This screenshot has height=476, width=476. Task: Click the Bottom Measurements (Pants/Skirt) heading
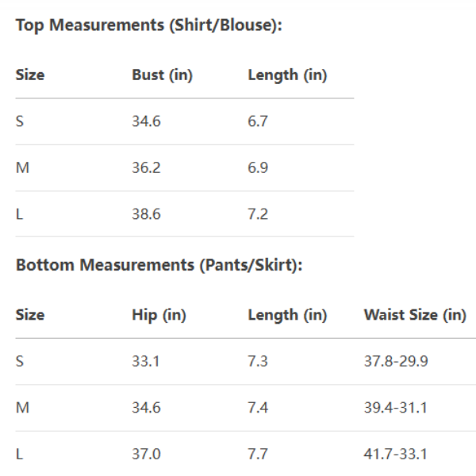pyautogui.click(x=159, y=265)
